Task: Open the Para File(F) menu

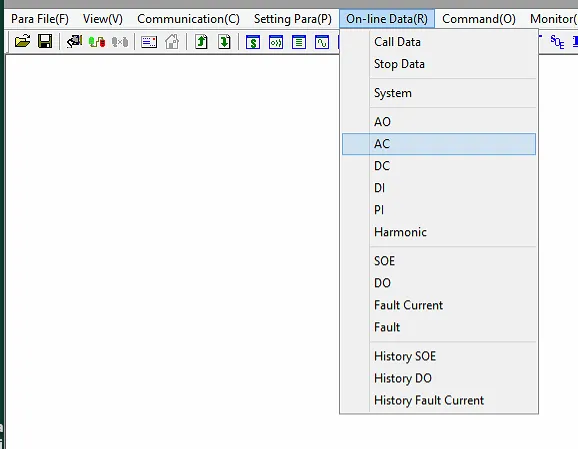Action: tap(40, 19)
